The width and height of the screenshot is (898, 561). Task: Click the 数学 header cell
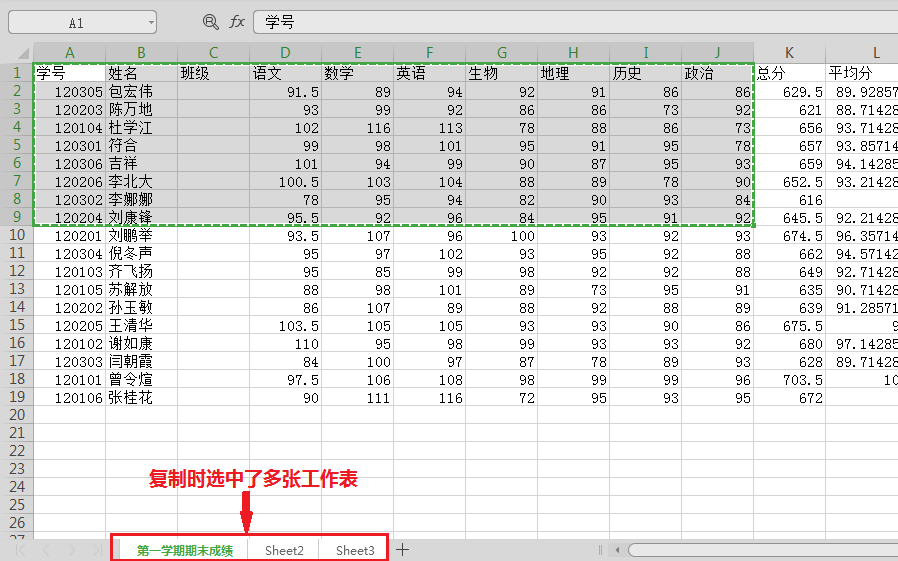(357, 73)
